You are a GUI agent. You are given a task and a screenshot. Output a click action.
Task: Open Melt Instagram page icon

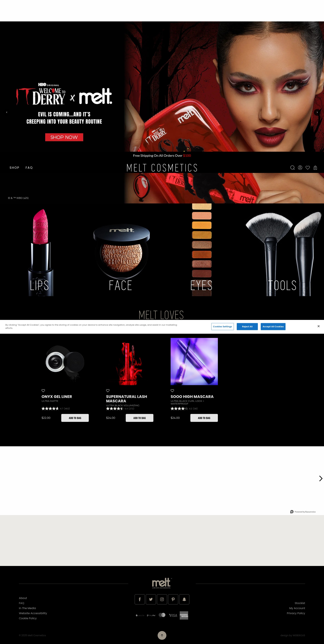162,599
